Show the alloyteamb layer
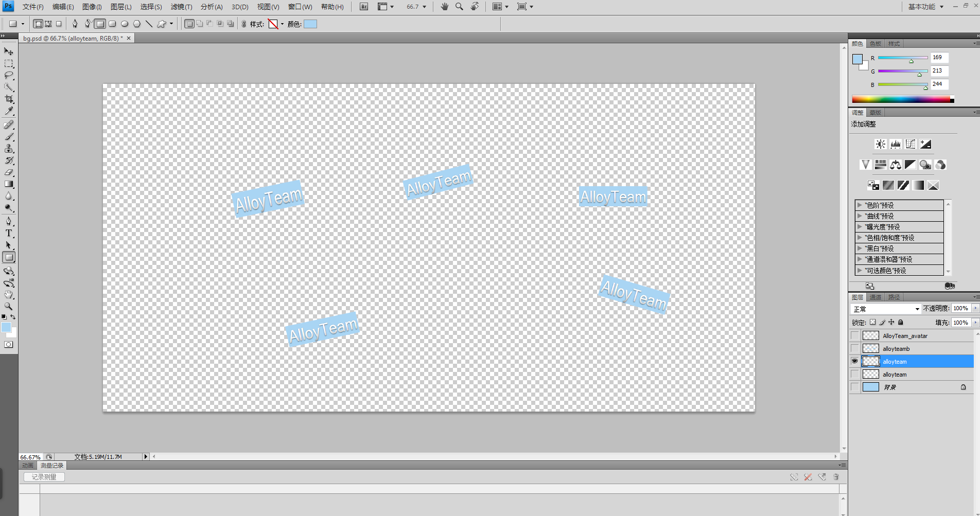Viewport: 980px width, 516px height. pyautogui.click(x=855, y=348)
